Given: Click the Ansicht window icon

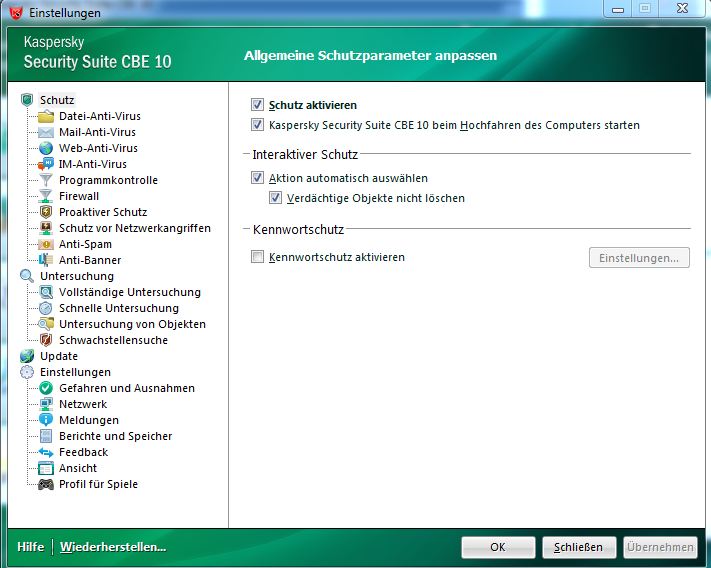Looking at the screenshot, I should [46, 468].
